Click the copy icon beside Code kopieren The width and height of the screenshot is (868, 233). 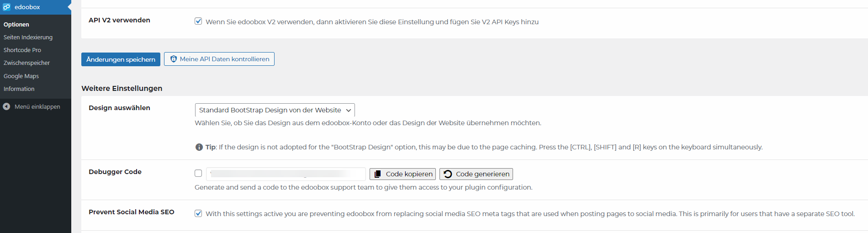point(377,174)
